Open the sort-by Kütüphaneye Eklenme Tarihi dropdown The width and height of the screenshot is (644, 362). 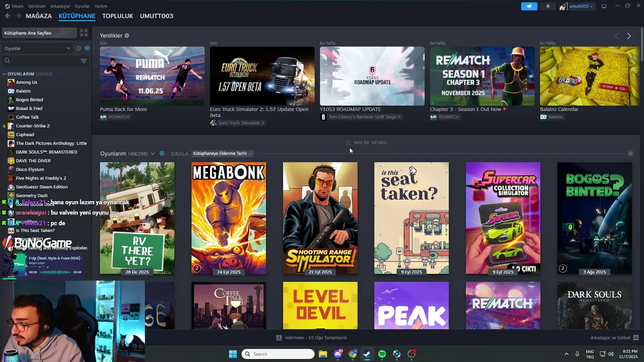point(223,153)
